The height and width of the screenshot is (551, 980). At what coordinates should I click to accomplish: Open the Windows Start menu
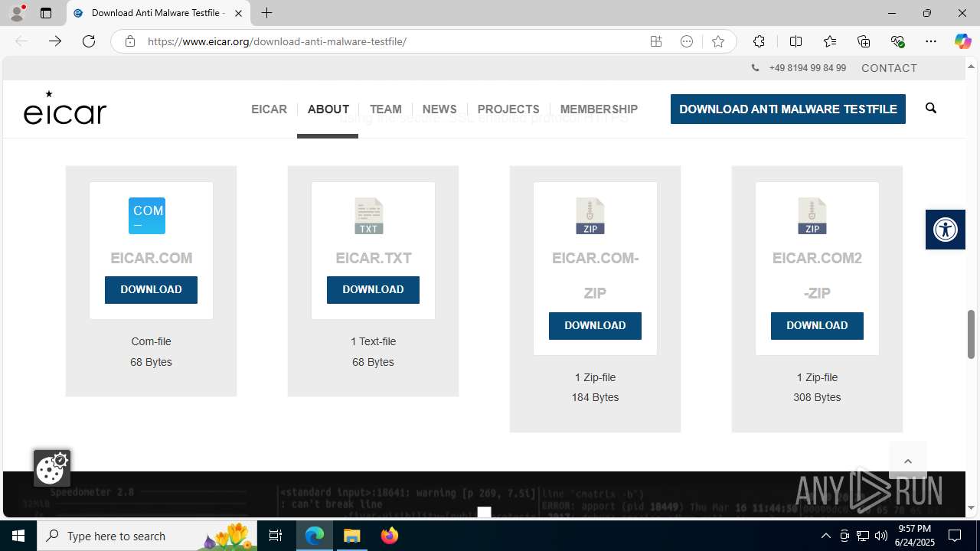pos(18,536)
